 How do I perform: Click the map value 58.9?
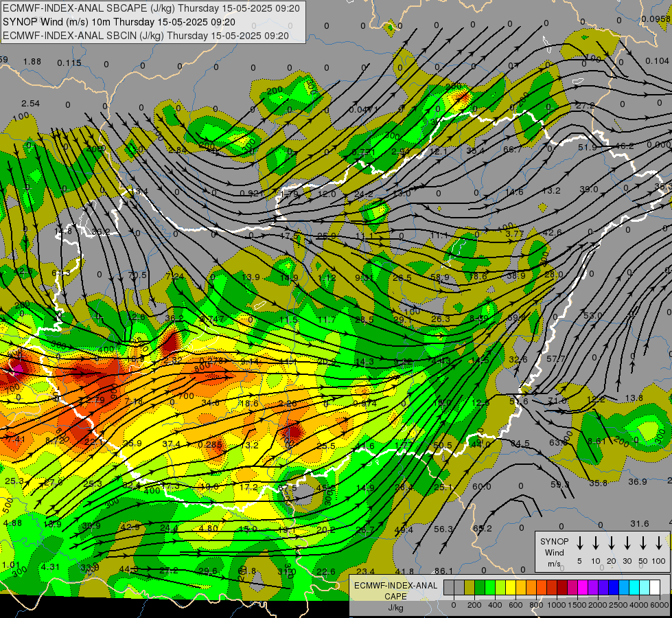tap(440, 277)
